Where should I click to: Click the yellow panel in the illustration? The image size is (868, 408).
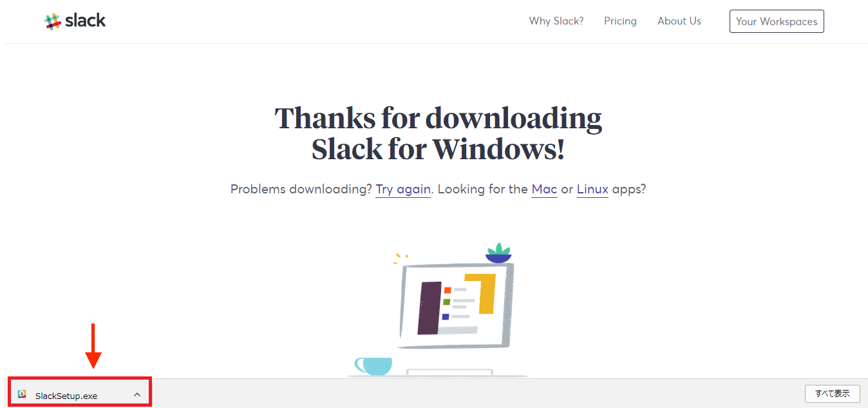(x=486, y=293)
